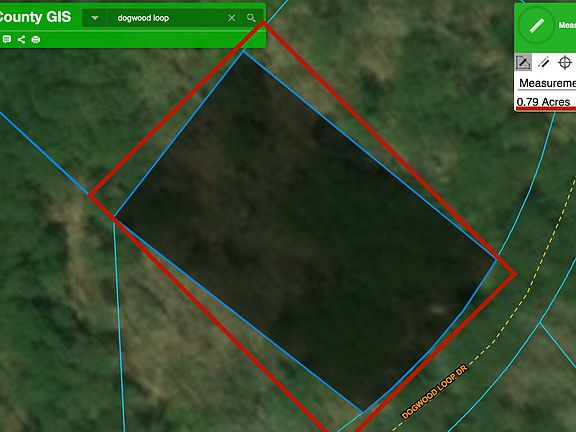Screen dimensions: 576x432
Task: Click the Measurement Result heading
Action: [x=547, y=83]
